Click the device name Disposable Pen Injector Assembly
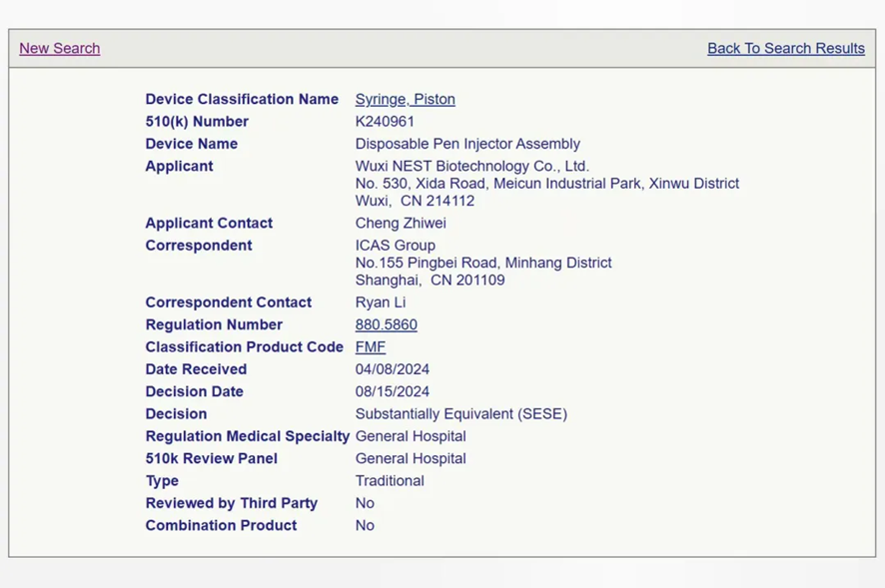 tap(467, 144)
